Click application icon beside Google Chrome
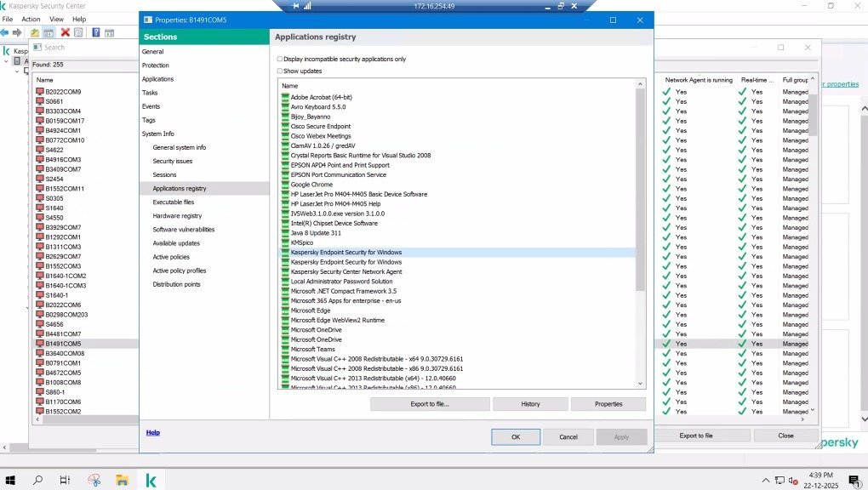 pyautogui.click(x=286, y=185)
